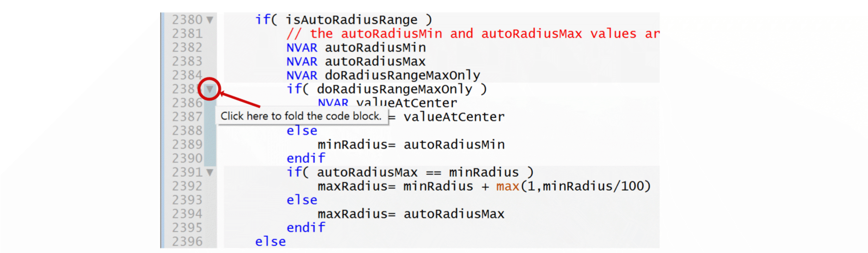
Task: Click the orange max function call
Action: pyautogui.click(x=507, y=186)
